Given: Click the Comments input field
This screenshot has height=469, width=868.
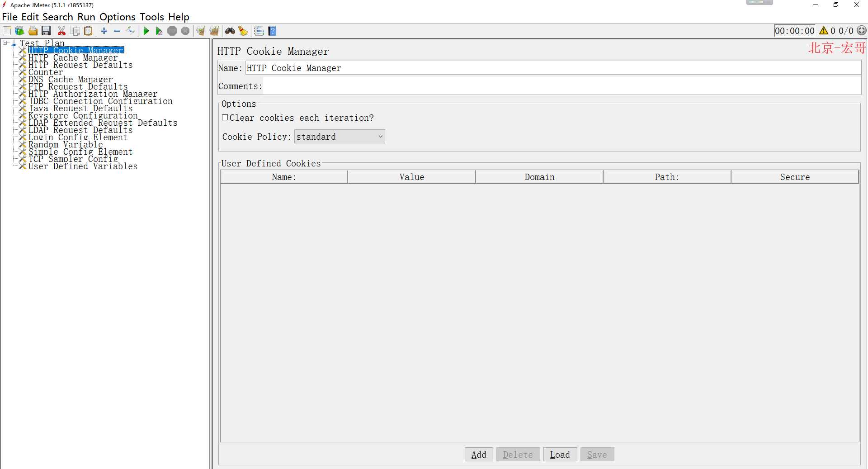Looking at the screenshot, I should coord(562,86).
